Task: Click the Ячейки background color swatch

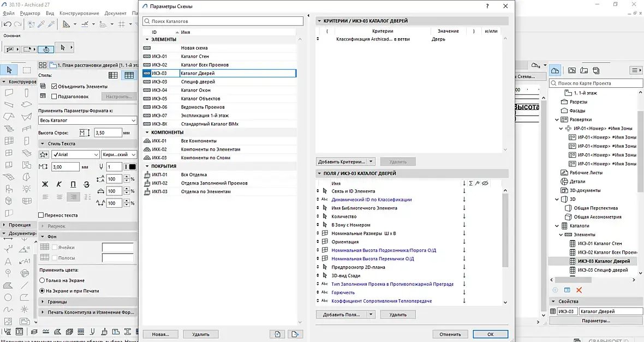Action: (117, 247)
